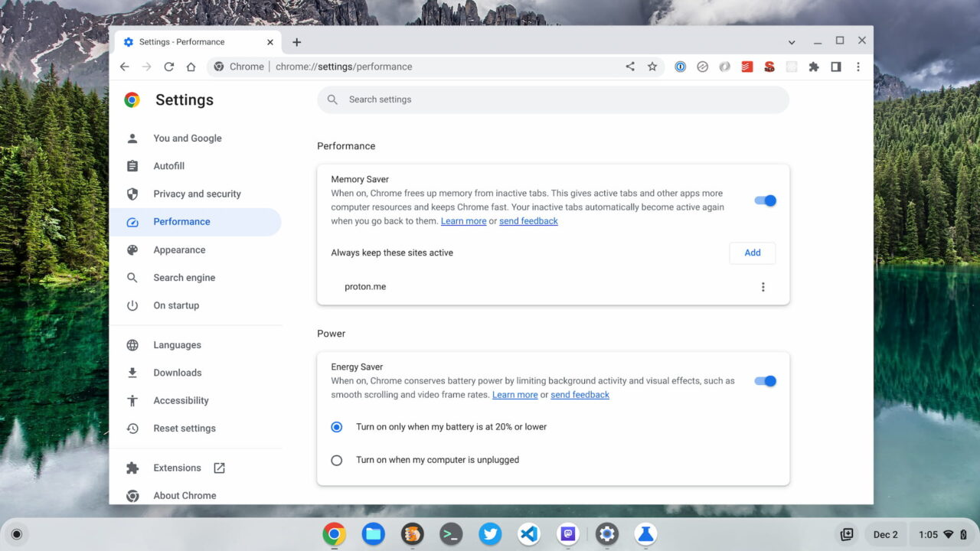Open the tab search dropdown arrow
Image resolution: width=980 pixels, height=551 pixels.
point(792,41)
